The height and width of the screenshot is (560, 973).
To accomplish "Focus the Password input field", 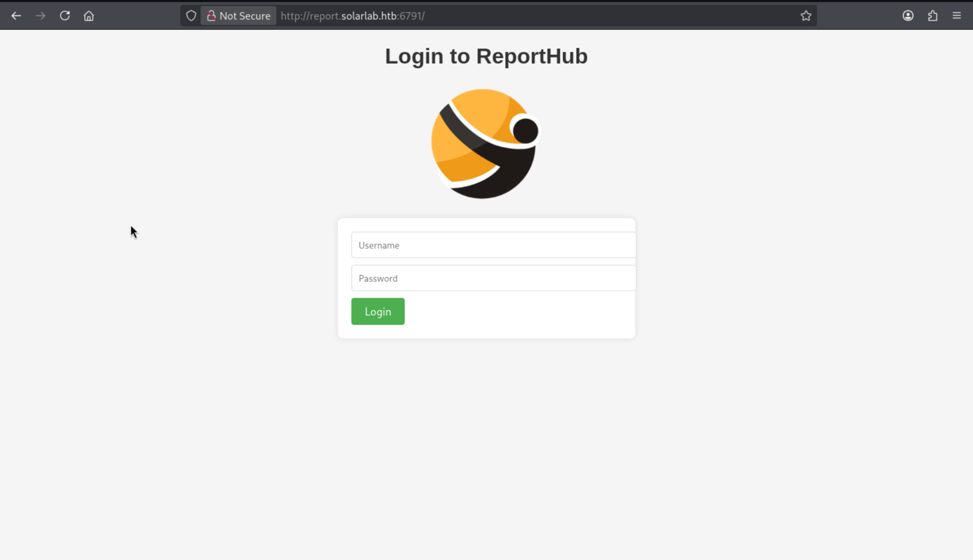I will coord(493,278).
